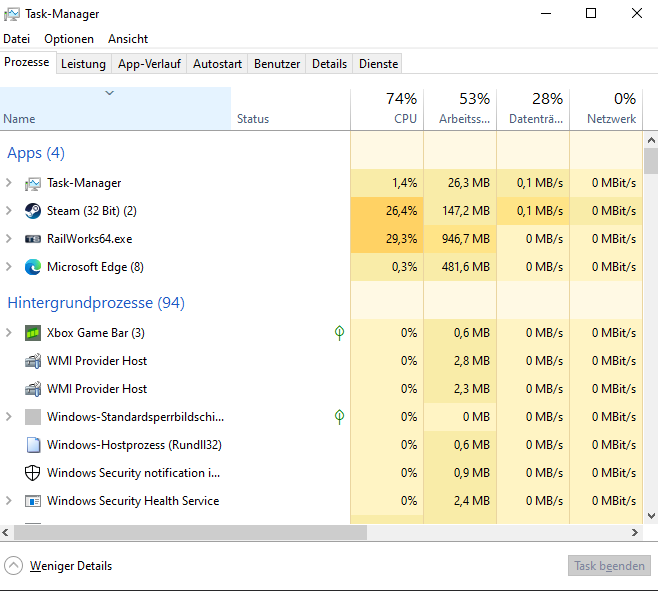
Task: Sort by Arbeitsspeicher column header
Action: click(x=460, y=108)
